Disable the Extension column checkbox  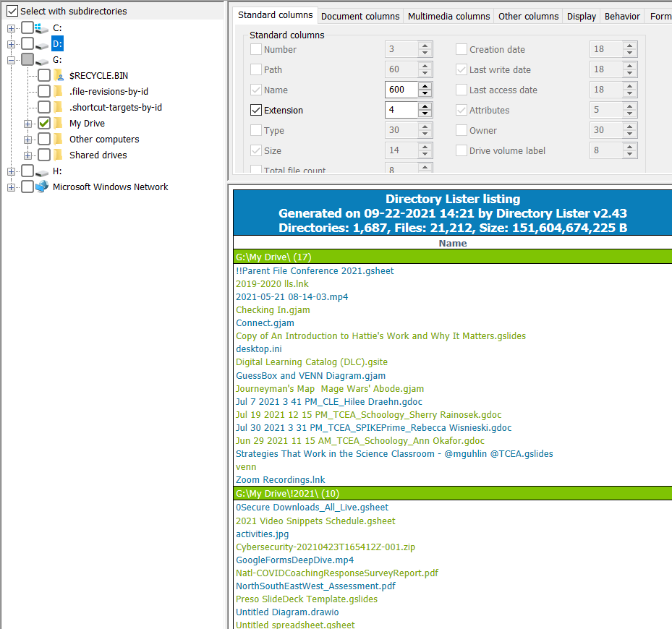256,110
